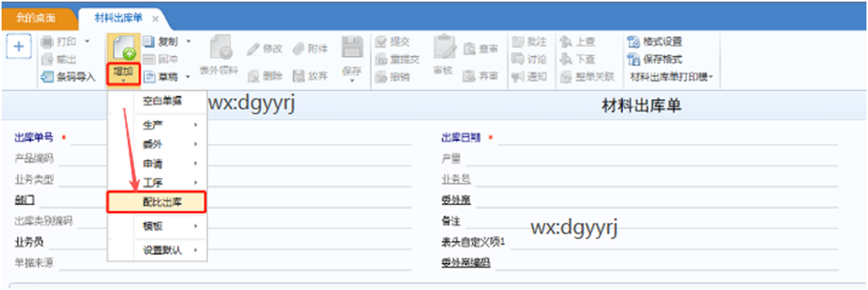
Task: Select the 材料出库单 tab
Action: coord(118,18)
